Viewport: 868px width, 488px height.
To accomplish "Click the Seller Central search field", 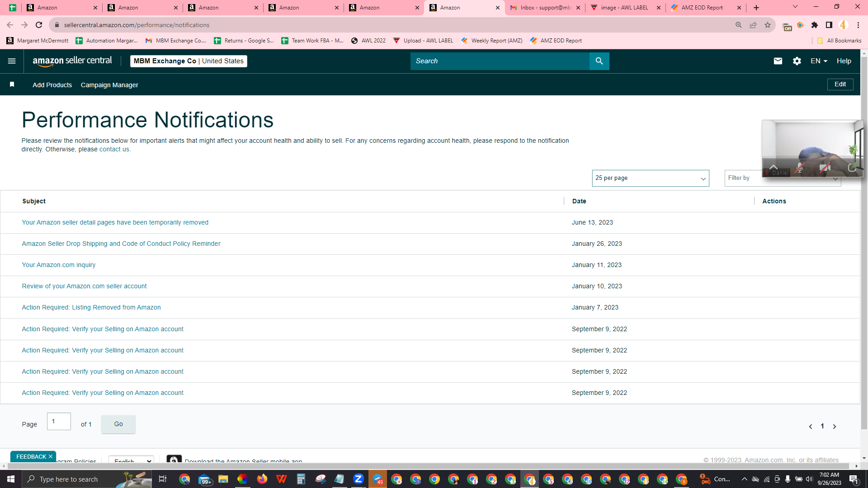I will [x=500, y=61].
